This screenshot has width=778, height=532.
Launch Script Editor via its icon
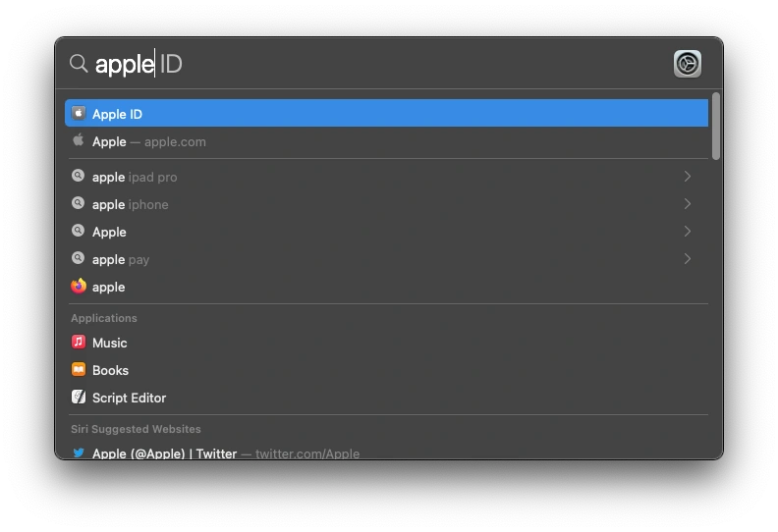point(79,398)
